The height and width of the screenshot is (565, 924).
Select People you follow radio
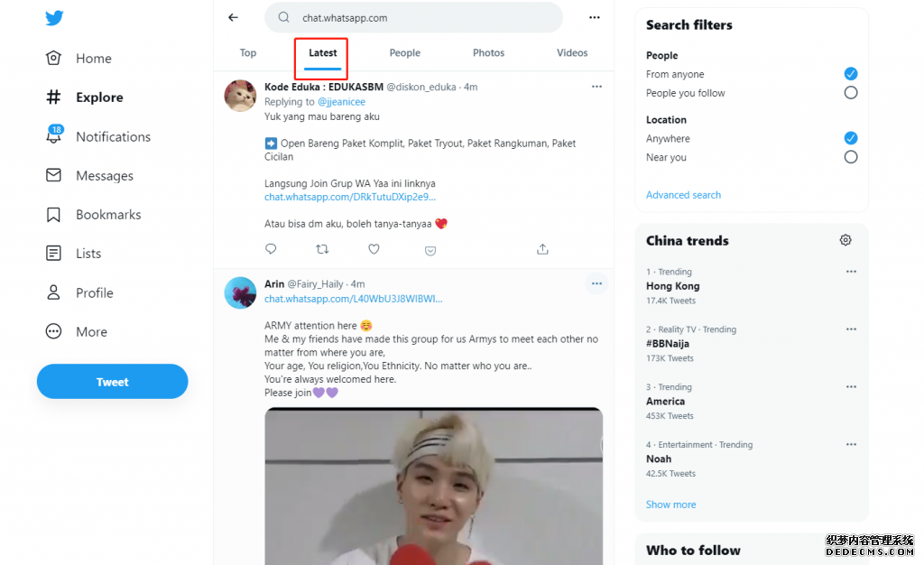850,92
